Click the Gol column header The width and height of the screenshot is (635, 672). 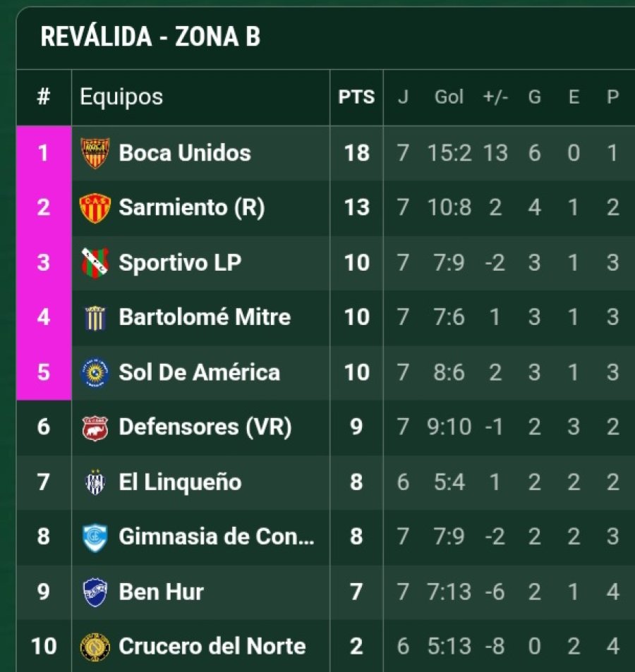click(x=449, y=97)
